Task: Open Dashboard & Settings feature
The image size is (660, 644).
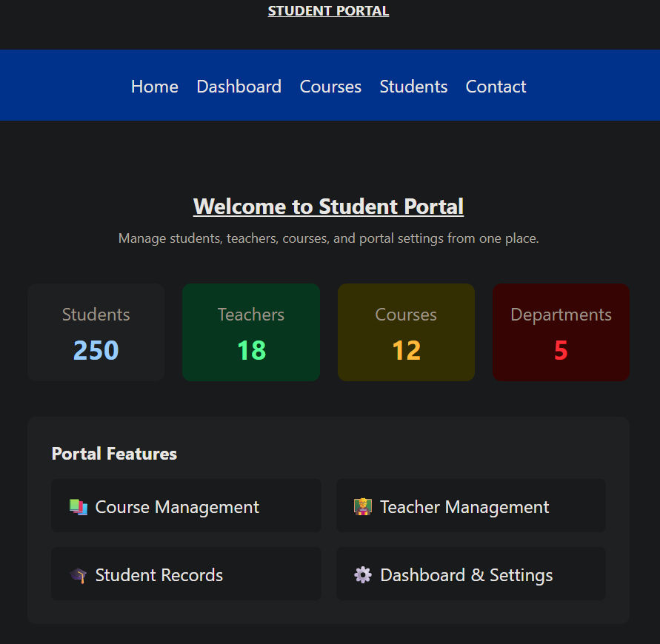Action: (x=471, y=574)
